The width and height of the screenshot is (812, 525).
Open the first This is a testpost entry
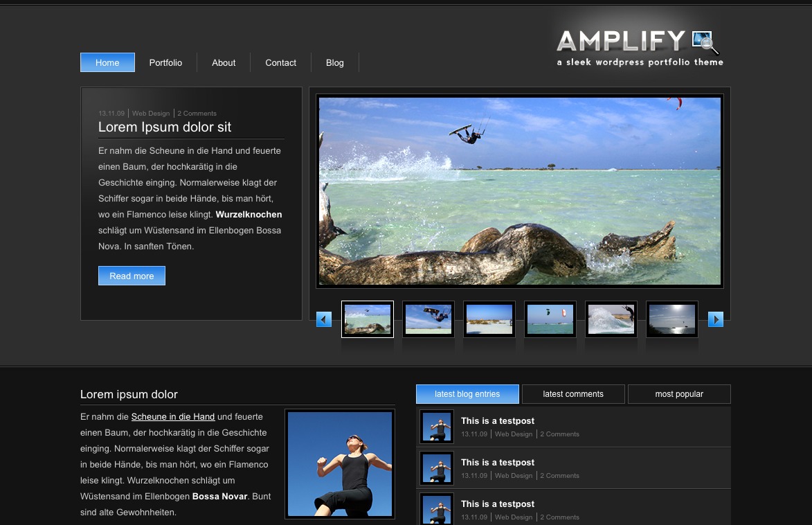(498, 421)
